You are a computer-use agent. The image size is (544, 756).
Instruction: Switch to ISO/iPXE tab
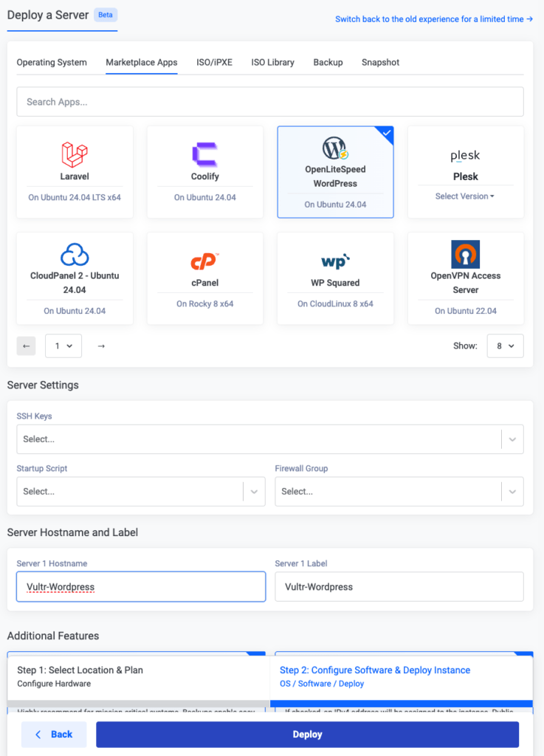[x=214, y=62]
